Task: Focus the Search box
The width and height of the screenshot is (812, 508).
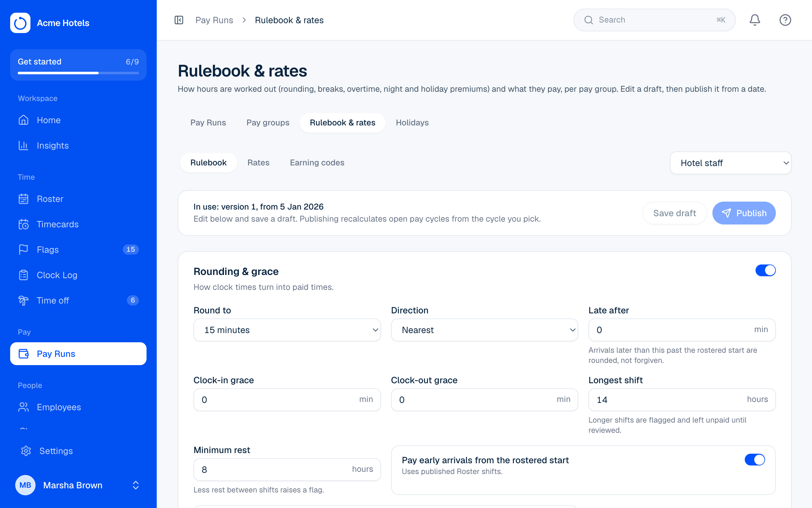Action: pyautogui.click(x=654, y=20)
